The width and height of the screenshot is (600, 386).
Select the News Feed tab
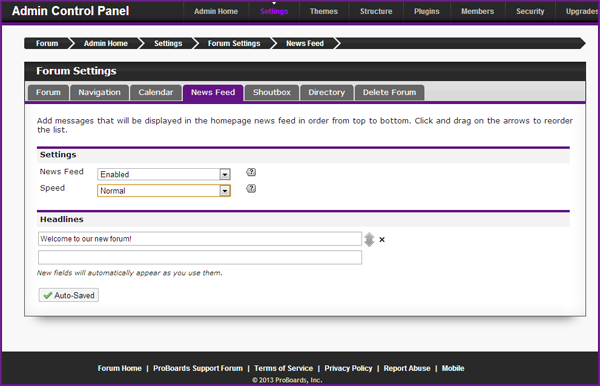click(x=213, y=93)
